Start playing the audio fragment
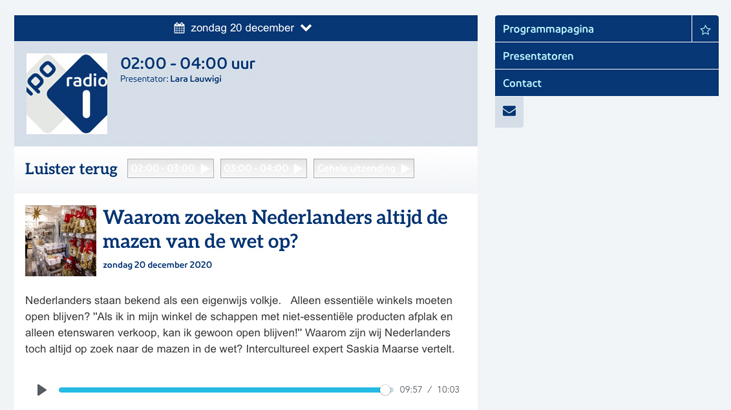 click(41, 389)
